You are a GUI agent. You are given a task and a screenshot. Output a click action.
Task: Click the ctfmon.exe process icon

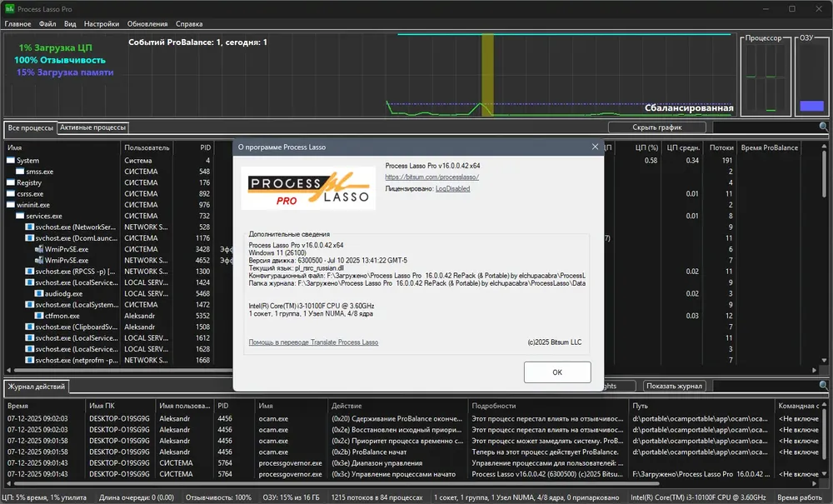coord(39,316)
